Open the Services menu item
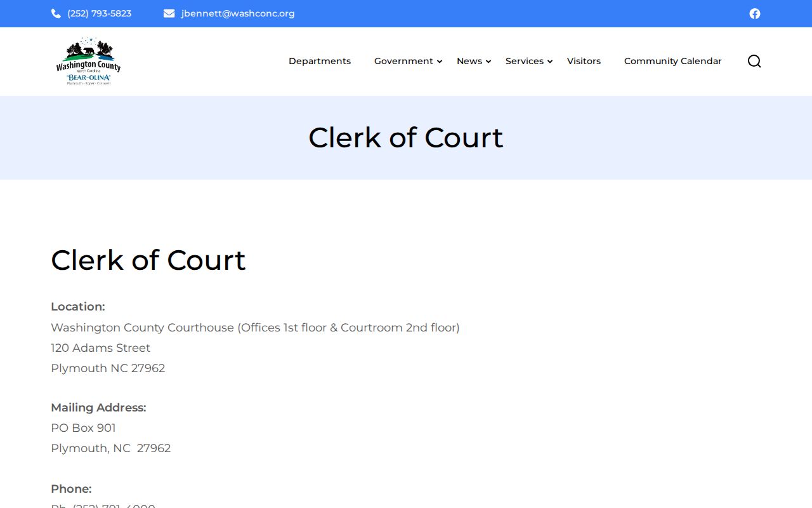 [x=525, y=61]
